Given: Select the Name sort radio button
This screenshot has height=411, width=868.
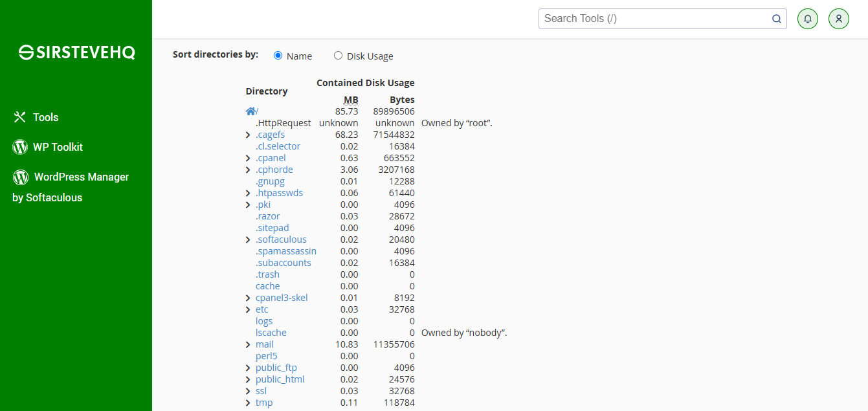Looking at the screenshot, I should tap(278, 56).
